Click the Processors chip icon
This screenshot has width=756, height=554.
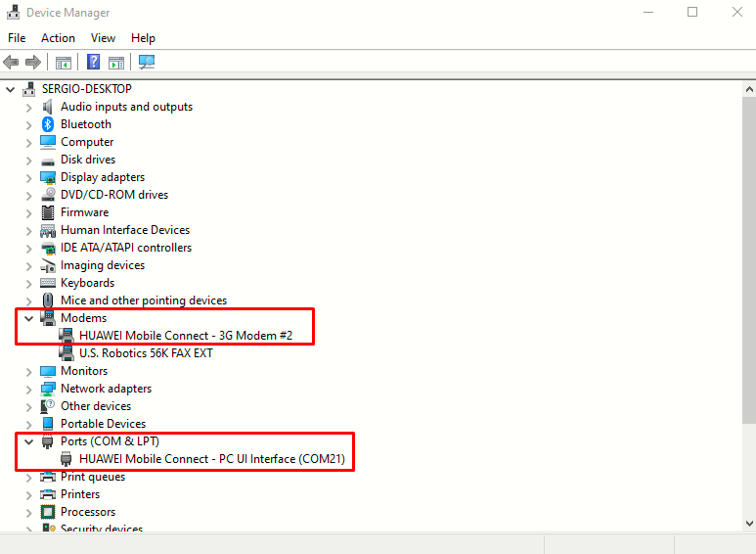pyautogui.click(x=48, y=512)
